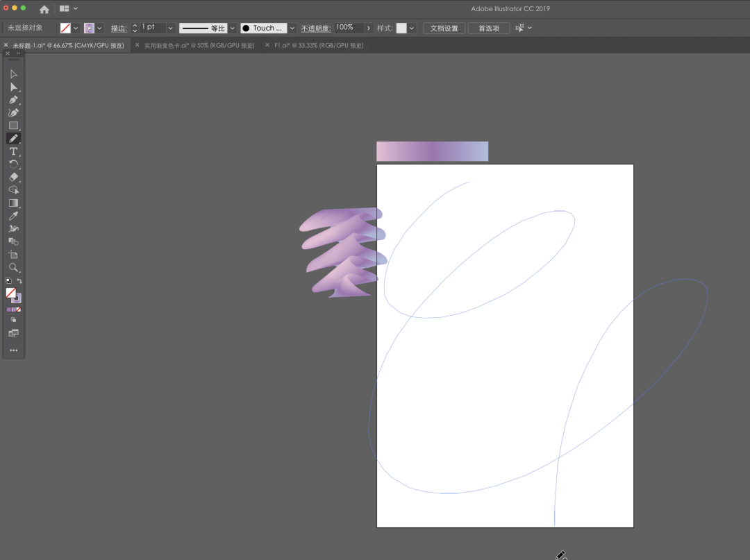Click the 文档设置 button
The image size is (750, 560).
point(444,28)
